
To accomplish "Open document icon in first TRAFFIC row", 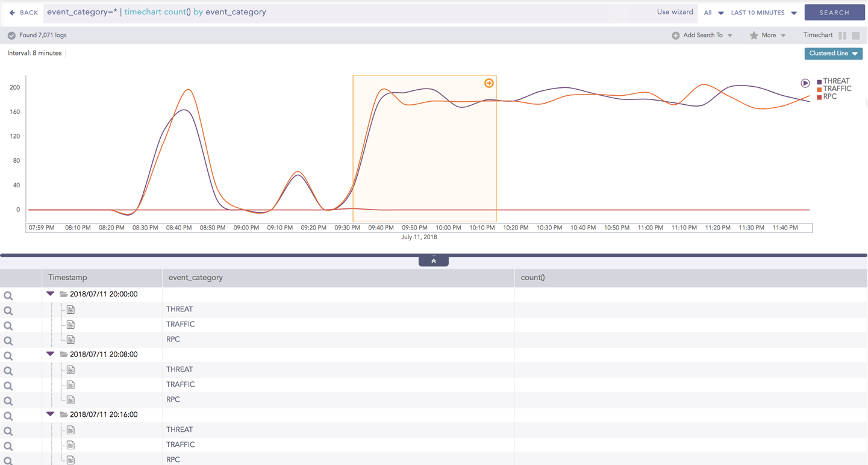I will pyautogui.click(x=70, y=325).
